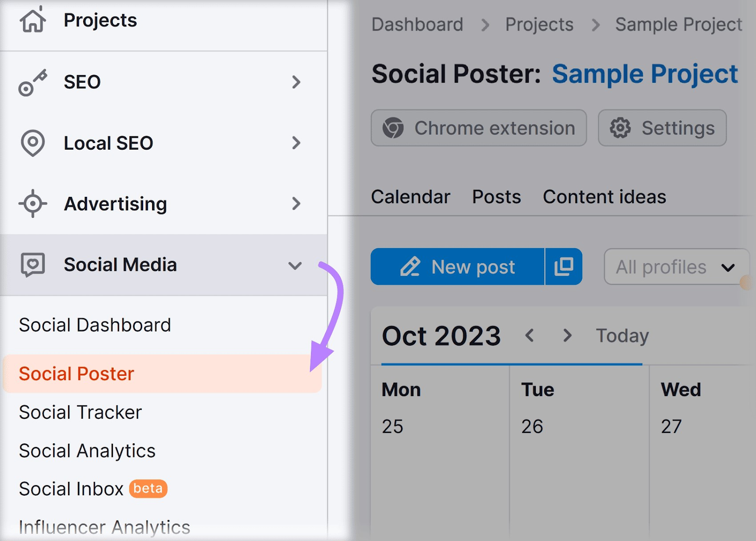This screenshot has width=756, height=541.
Task: Go to next month arrow
Action: click(567, 336)
